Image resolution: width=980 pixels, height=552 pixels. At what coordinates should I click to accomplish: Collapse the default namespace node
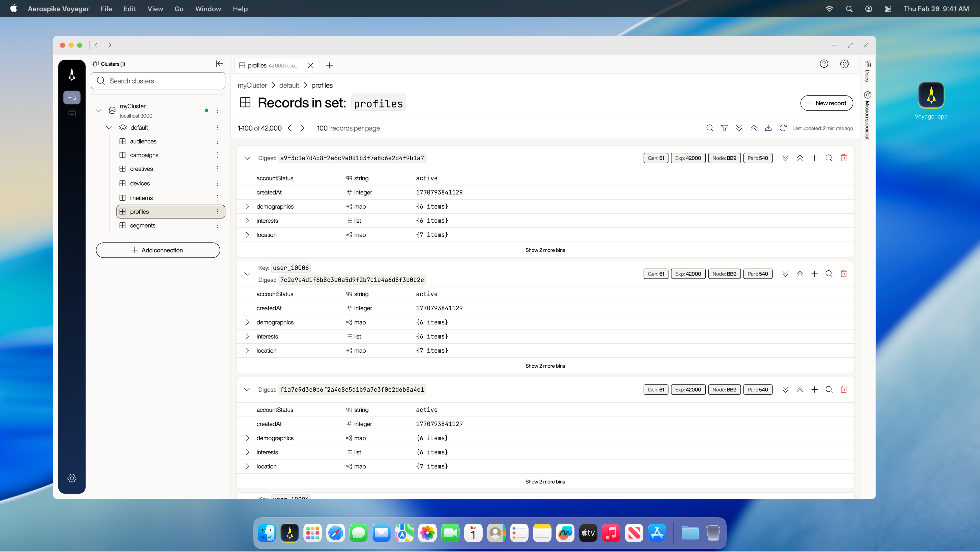click(109, 127)
